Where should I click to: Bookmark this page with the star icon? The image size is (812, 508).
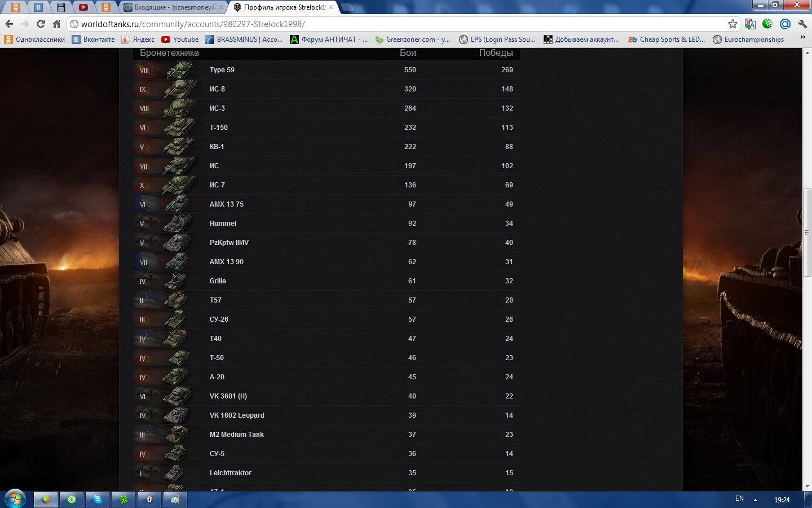[732, 24]
